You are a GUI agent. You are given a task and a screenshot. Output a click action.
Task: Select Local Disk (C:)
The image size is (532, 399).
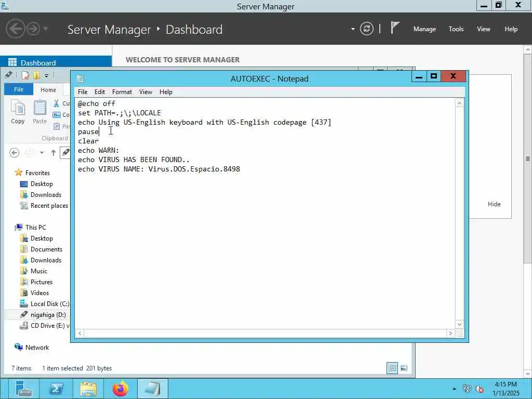(45, 304)
